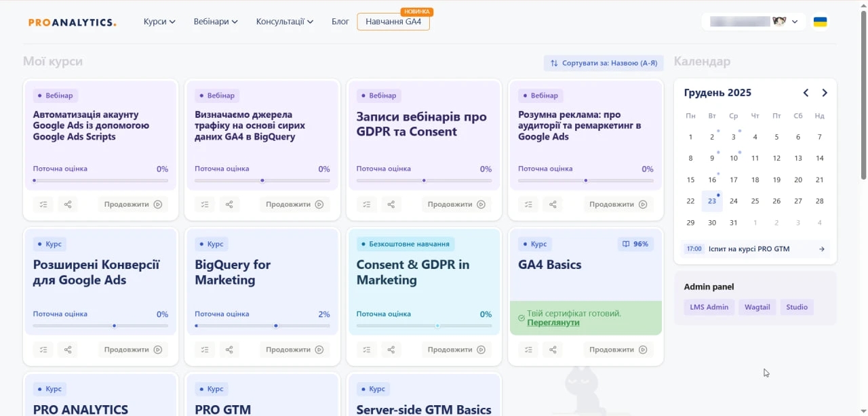The image size is (868, 416).
Task: Open sorting dropdown Сортувати за: Назвою
Action: [604, 63]
